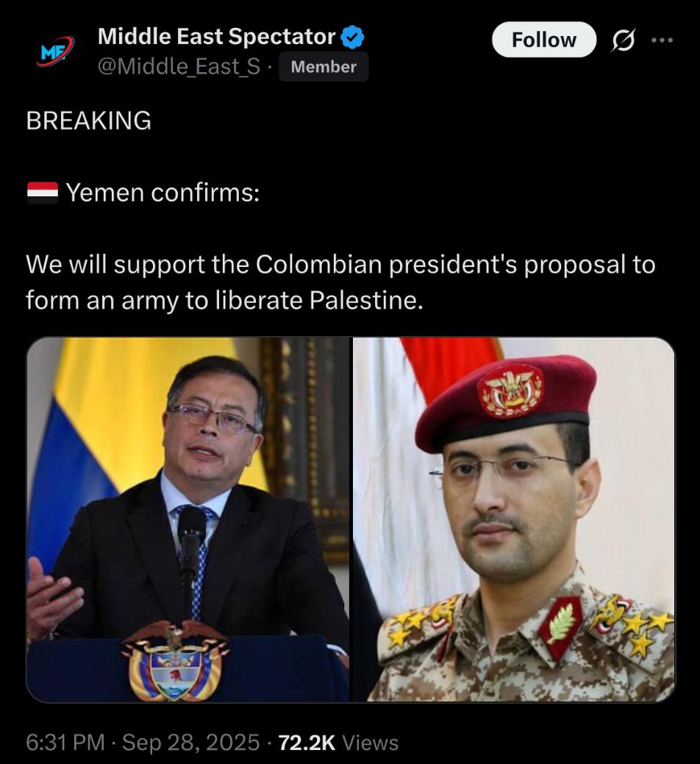Click the Member badge

[x=324, y=66]
